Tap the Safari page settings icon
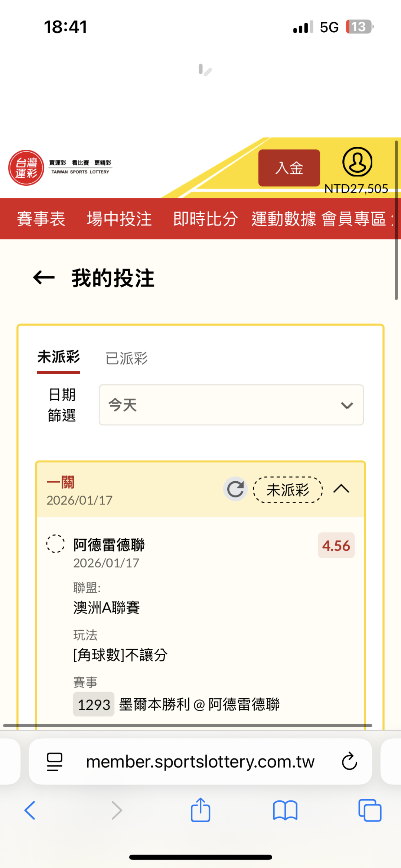This screenshot has height=868, width=401. tap(55, 761)
